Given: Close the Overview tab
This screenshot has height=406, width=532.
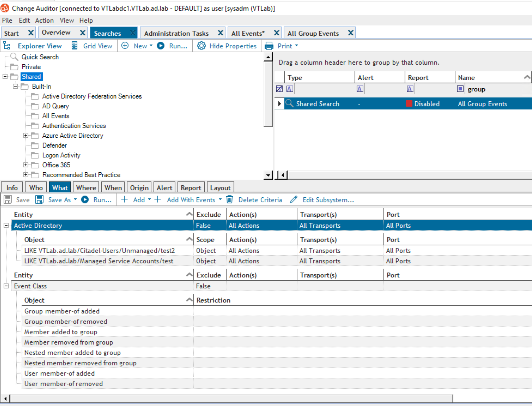Looking at the screenshot, I should (x=83, y=33).
